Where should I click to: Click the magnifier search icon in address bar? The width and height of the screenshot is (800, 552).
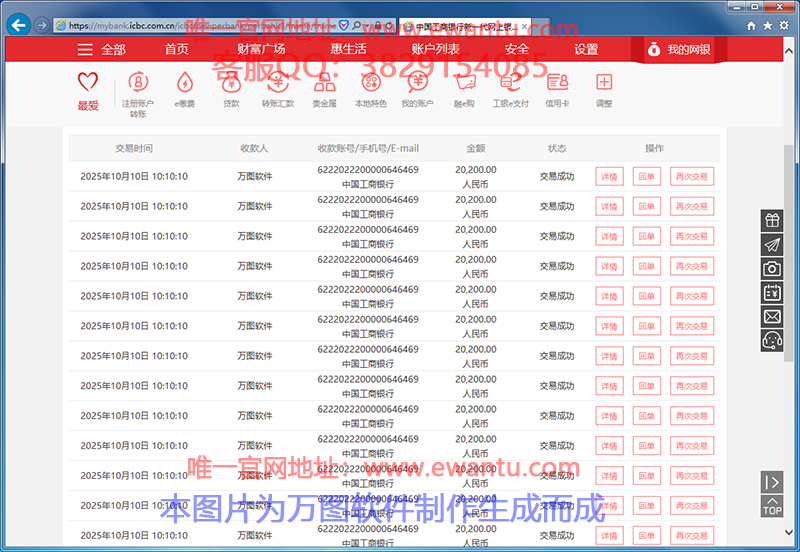(357, 24)
